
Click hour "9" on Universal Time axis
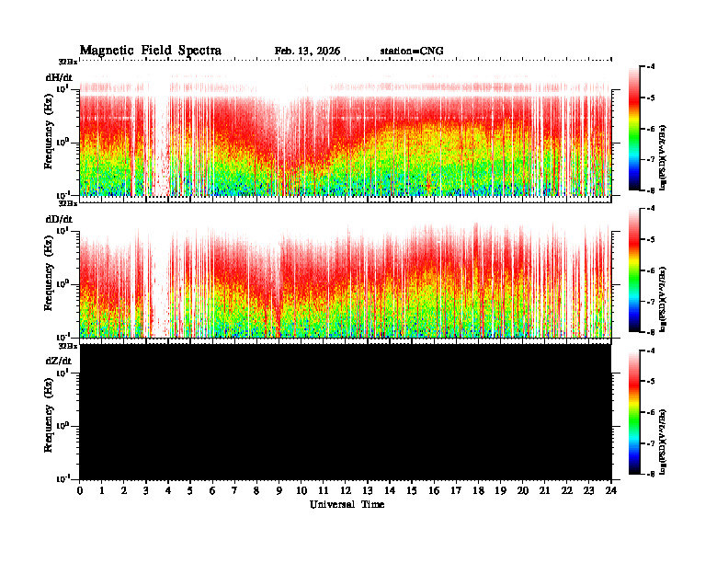279,491
